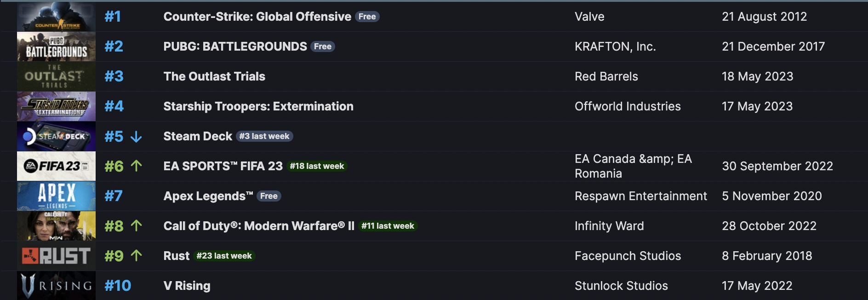
Task: Click the V Rising cover image
Action: (55, 285)
